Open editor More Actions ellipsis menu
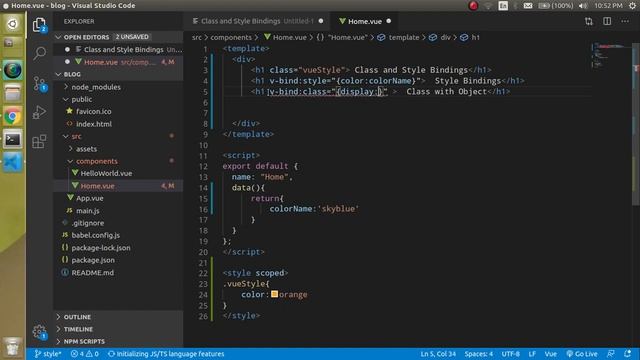640x360 pixels. pos(625,21)
